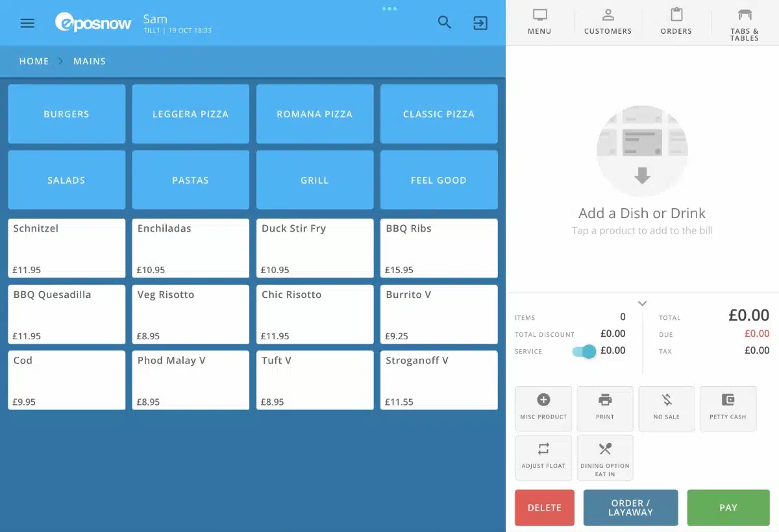Open the hamburger navigation menu
779x532 pixels.
[x=27, y=23]
